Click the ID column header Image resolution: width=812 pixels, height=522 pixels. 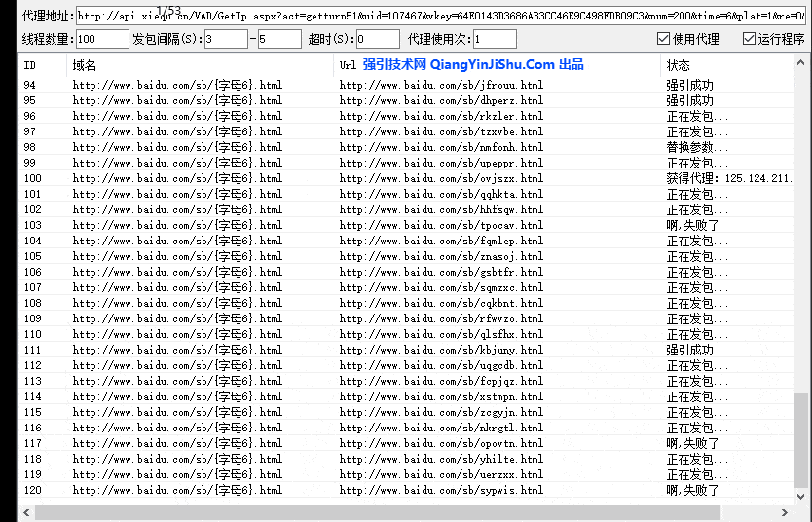(x=29, y=66)
